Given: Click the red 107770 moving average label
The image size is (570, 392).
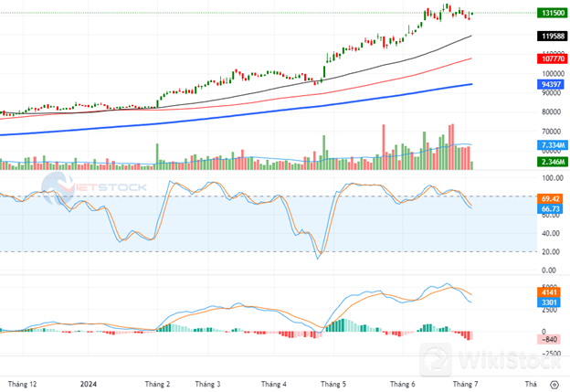Looking at the screenshot, I should [x=551, y=58].
